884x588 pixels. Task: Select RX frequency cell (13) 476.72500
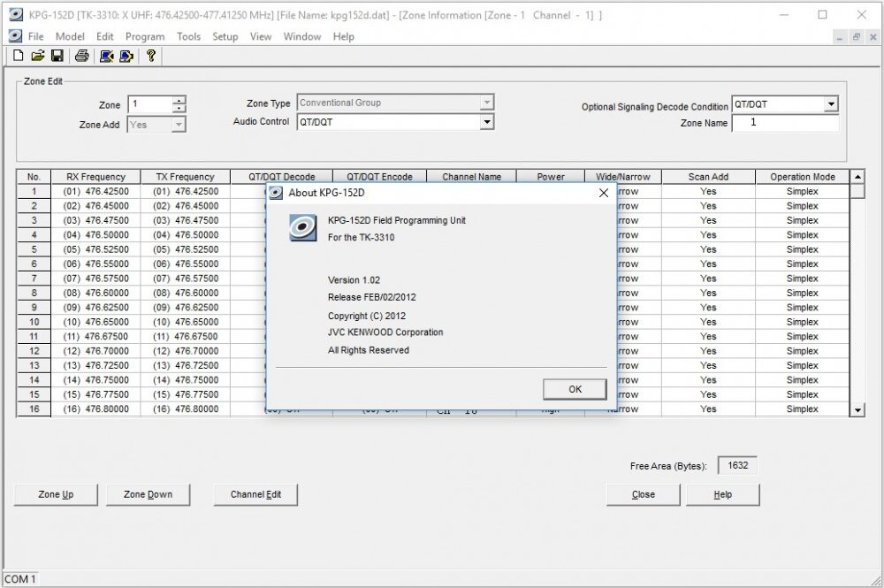[95, 366]
